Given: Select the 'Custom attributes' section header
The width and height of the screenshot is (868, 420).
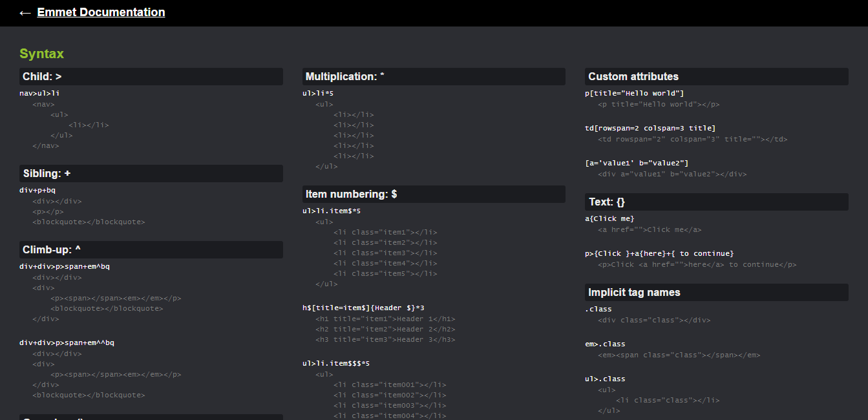Looking at the screenshot, I should [x=717, y=76].
